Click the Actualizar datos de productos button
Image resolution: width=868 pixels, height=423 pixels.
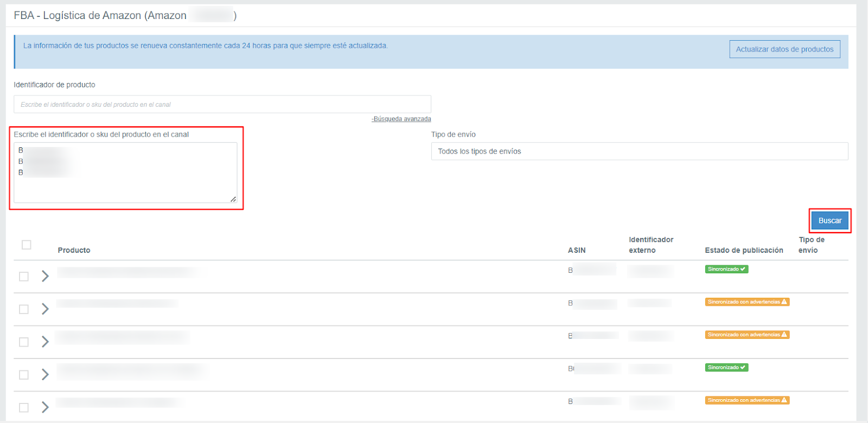click(x=784, y=49)
